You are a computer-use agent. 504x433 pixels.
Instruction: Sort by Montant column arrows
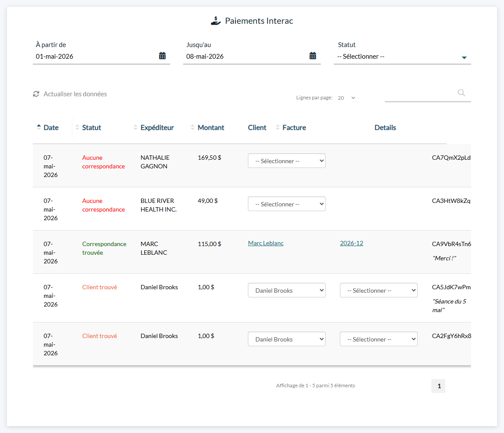193,127
